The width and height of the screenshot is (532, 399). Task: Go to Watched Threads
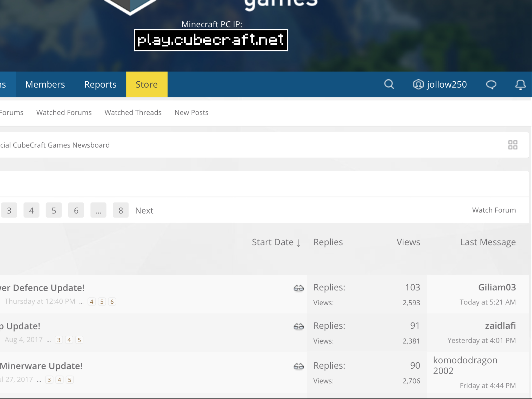[133, 112]
